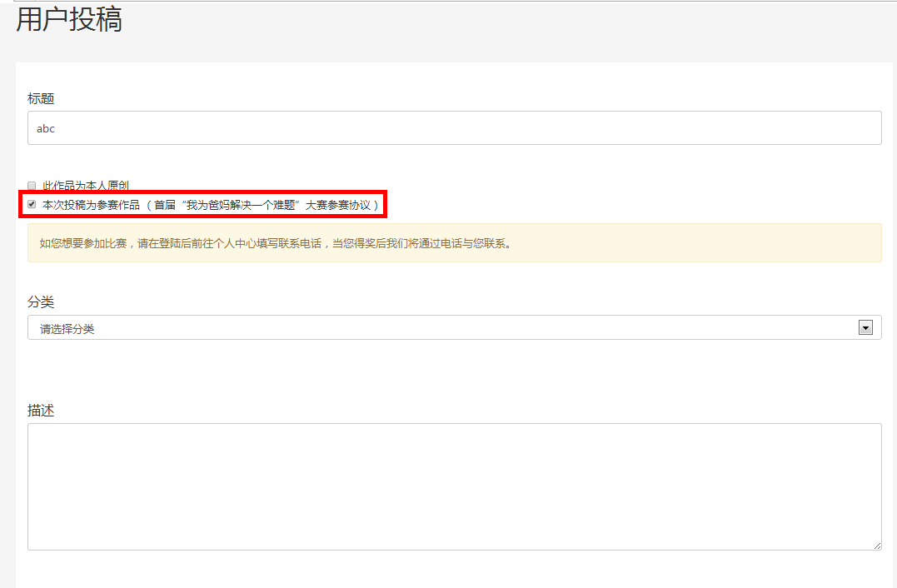897x588 pixels.
Task: Click the resize handle of 描述 textarea
Action: [877, 546]
